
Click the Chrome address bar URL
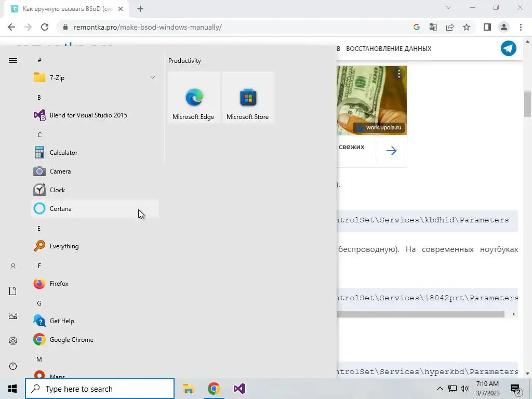pos(148,27)
